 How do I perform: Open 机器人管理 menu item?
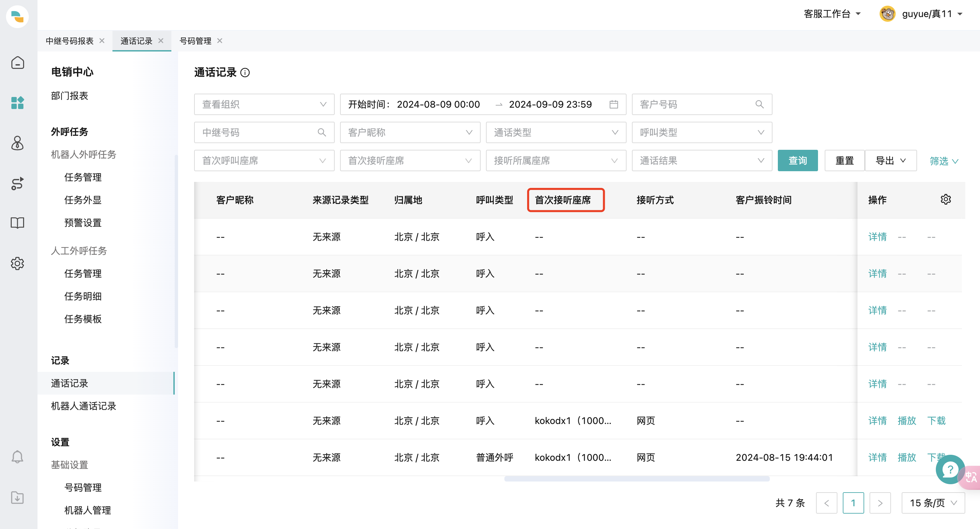point(88,510)
